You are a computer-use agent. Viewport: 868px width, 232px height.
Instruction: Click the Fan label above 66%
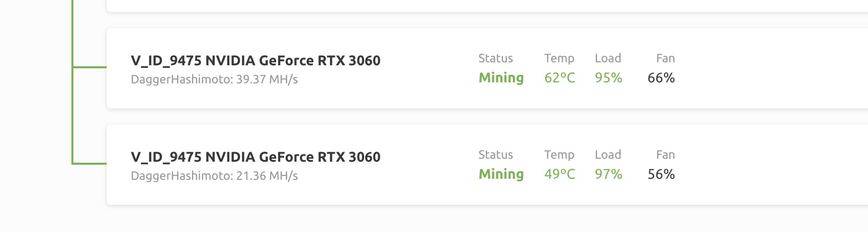click(665, 58)
